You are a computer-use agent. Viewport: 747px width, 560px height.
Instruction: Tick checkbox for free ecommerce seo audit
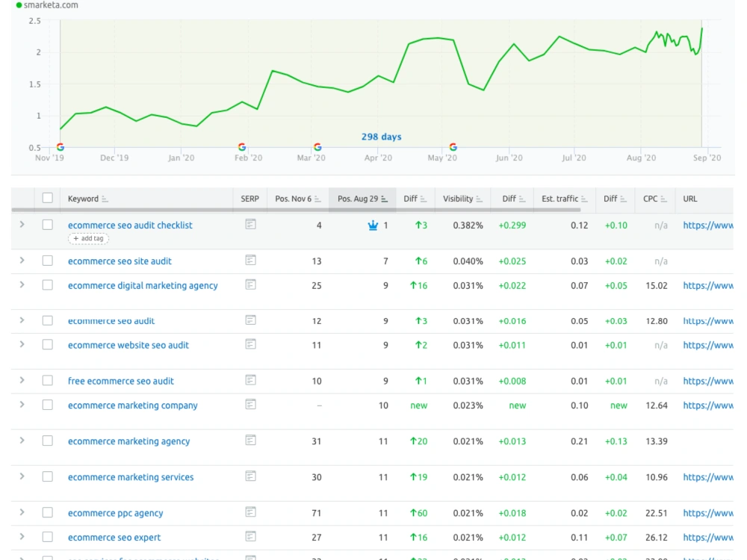point(48,381)
